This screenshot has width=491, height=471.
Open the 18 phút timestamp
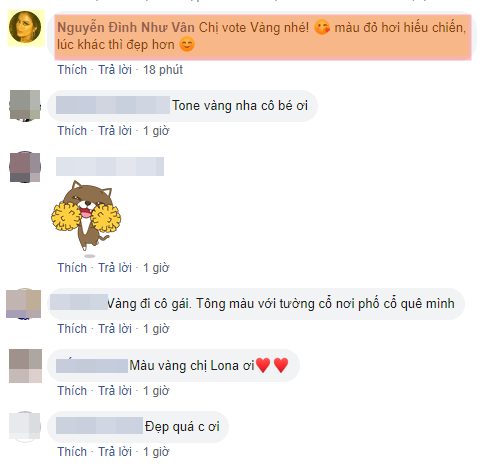coord(163,70)
